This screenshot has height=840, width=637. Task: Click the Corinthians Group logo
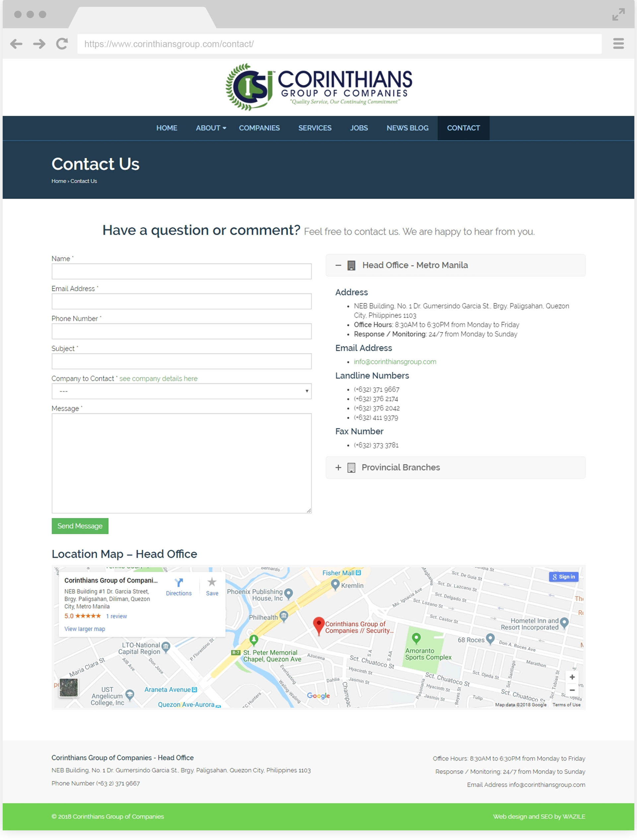(x=318, y=87)
